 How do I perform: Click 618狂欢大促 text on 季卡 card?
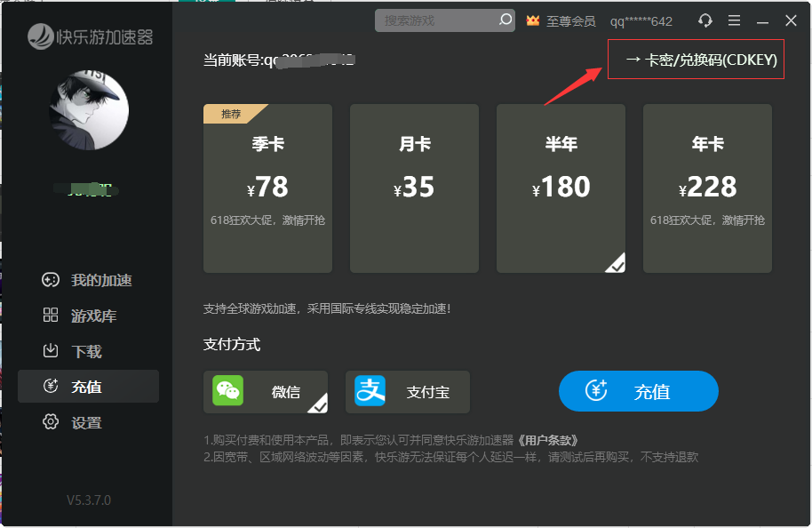(267, 220)
